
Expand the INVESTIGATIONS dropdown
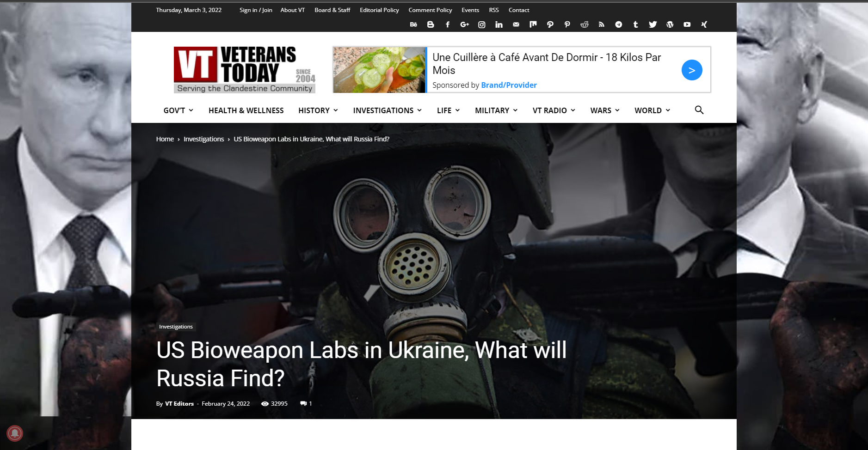tap(388, 110)
